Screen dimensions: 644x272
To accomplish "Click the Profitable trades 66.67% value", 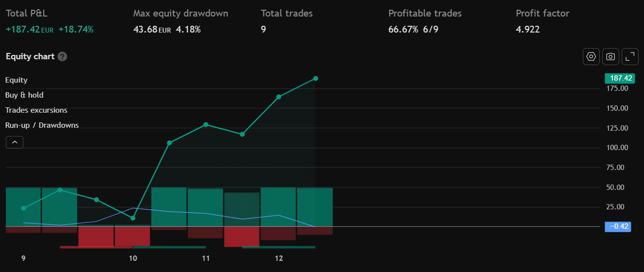I will click(x=403, y=30).
